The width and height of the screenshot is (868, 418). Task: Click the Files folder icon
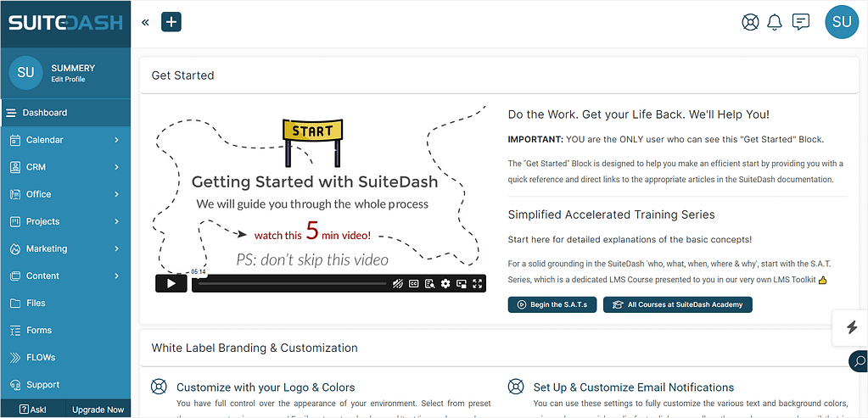point(15,303)
